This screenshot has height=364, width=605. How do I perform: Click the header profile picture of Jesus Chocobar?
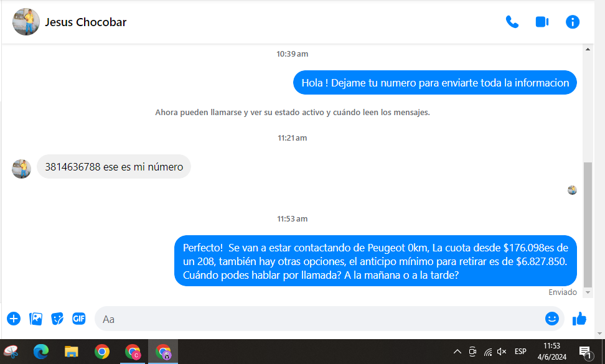tap(26, 22)
